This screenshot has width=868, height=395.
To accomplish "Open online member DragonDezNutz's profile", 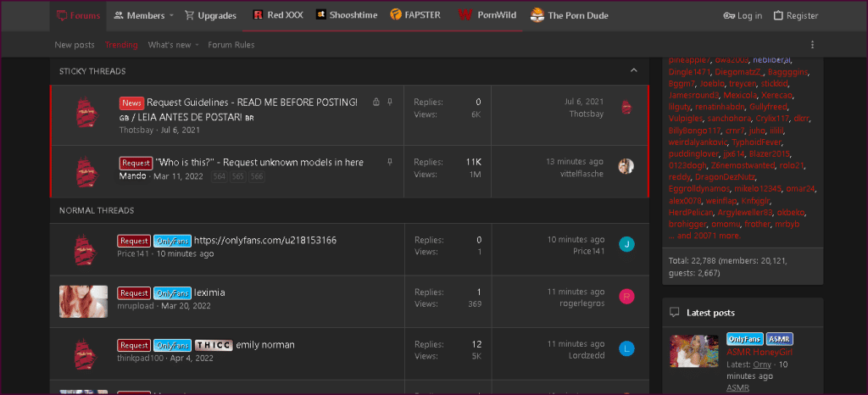I will [725, 177].
